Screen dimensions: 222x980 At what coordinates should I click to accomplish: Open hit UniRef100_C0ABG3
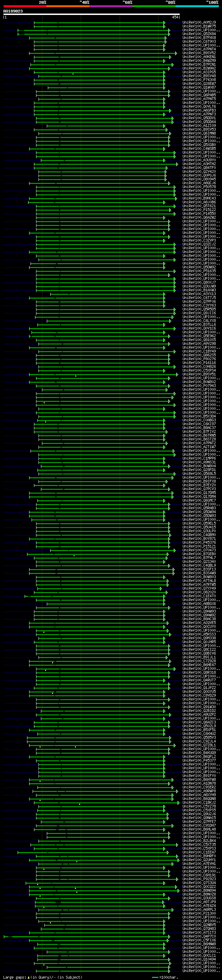point(199,420)
